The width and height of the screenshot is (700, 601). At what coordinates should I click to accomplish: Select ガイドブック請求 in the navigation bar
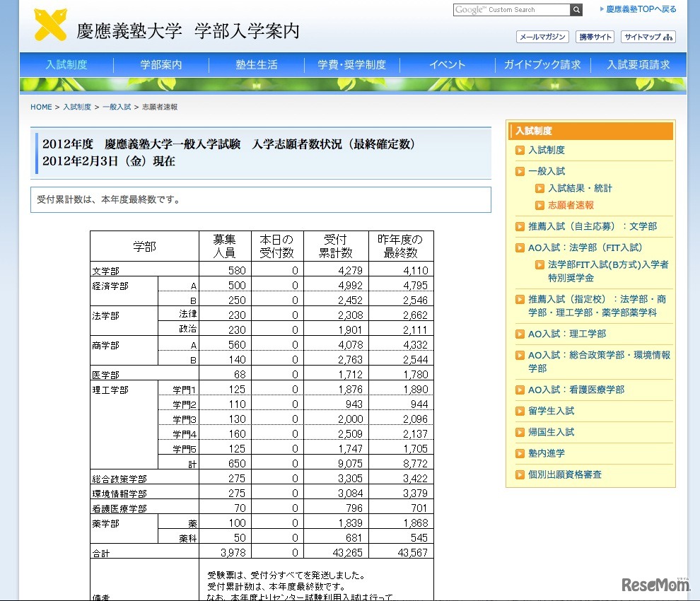point(542,64)
